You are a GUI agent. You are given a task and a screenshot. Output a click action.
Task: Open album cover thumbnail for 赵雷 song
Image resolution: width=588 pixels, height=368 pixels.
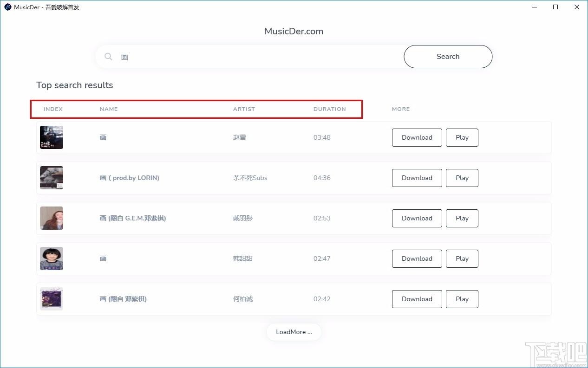pos(52,137)
